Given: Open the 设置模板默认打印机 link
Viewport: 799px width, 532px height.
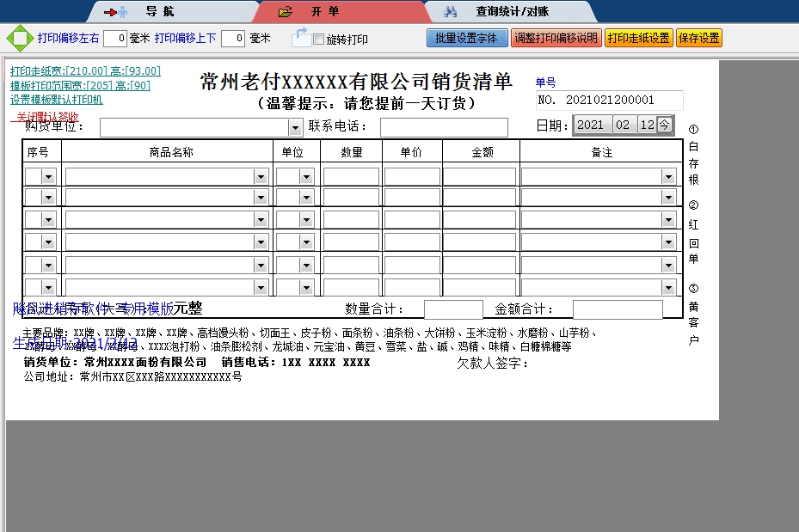Looking at the screenshot, I should click(57, 99).
